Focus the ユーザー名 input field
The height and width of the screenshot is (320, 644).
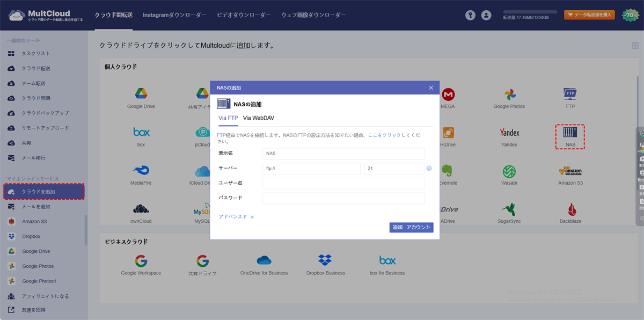click(x=343, y=184)
